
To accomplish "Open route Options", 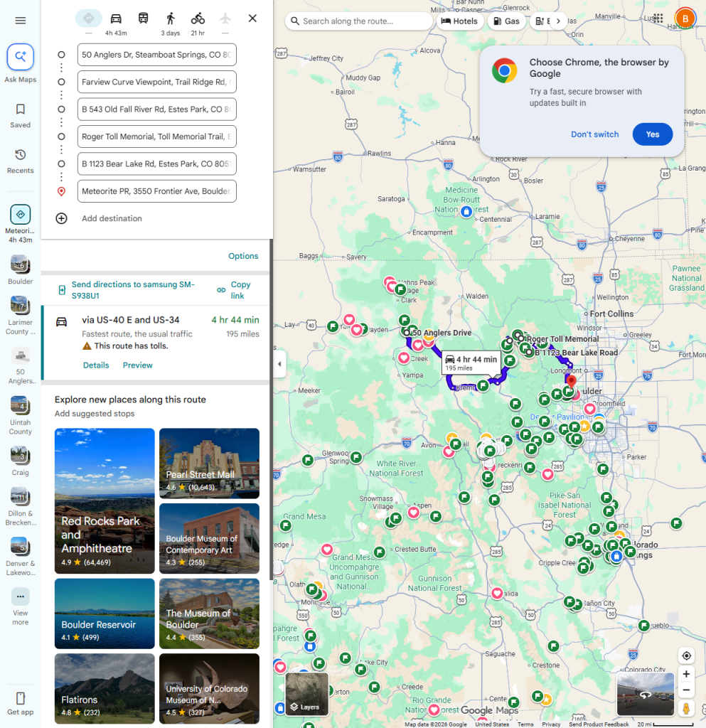I will point(243,256).
